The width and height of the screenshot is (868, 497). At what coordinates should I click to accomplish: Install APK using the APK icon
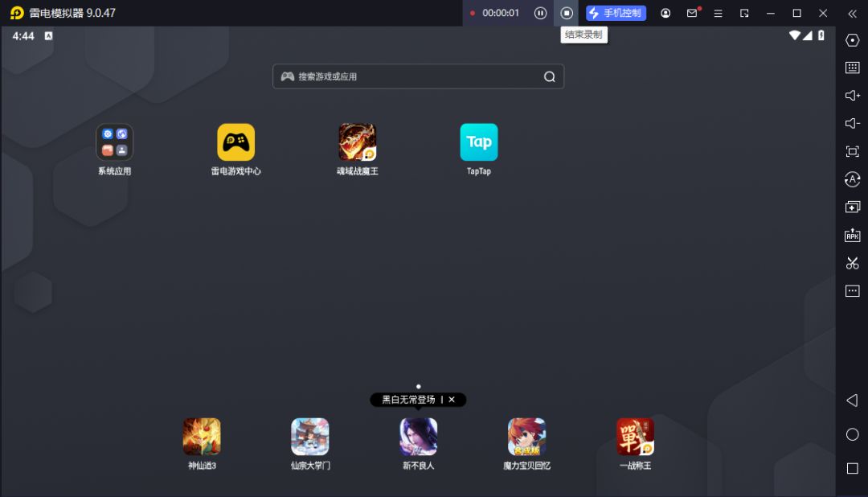point(853,235)
